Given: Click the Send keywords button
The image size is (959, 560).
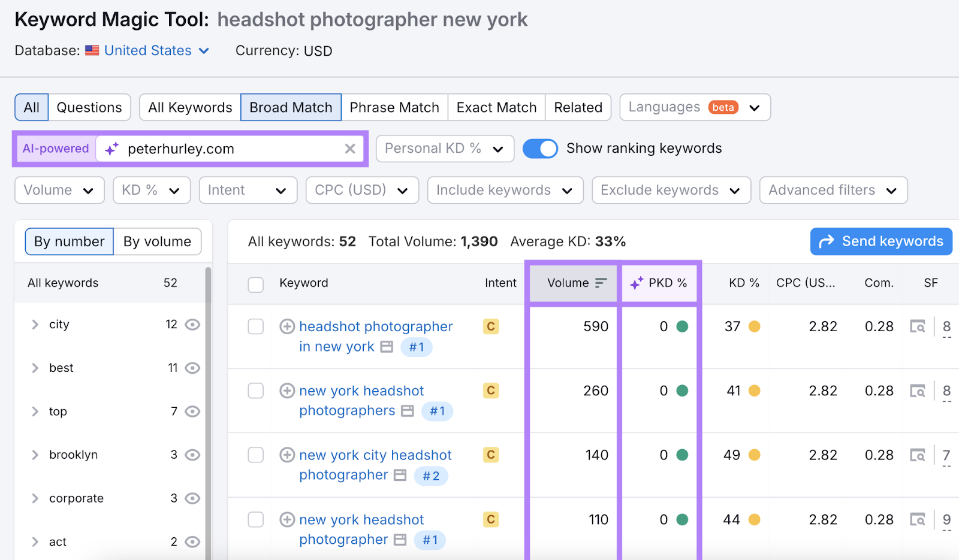Looking at the screenshot, I should pos(880,241).
